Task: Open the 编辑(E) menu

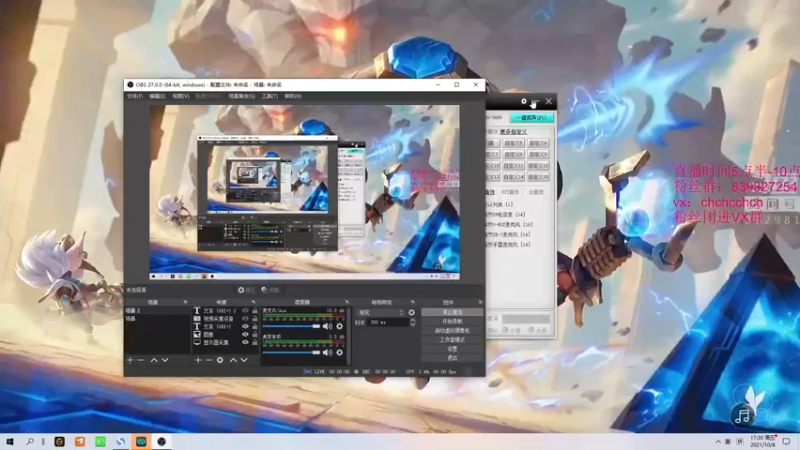Action: (157, 96)
